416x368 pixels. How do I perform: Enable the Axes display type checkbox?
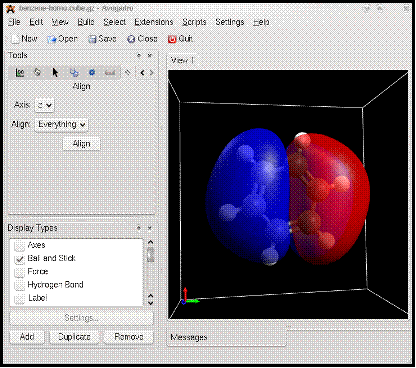coord(20,246)
